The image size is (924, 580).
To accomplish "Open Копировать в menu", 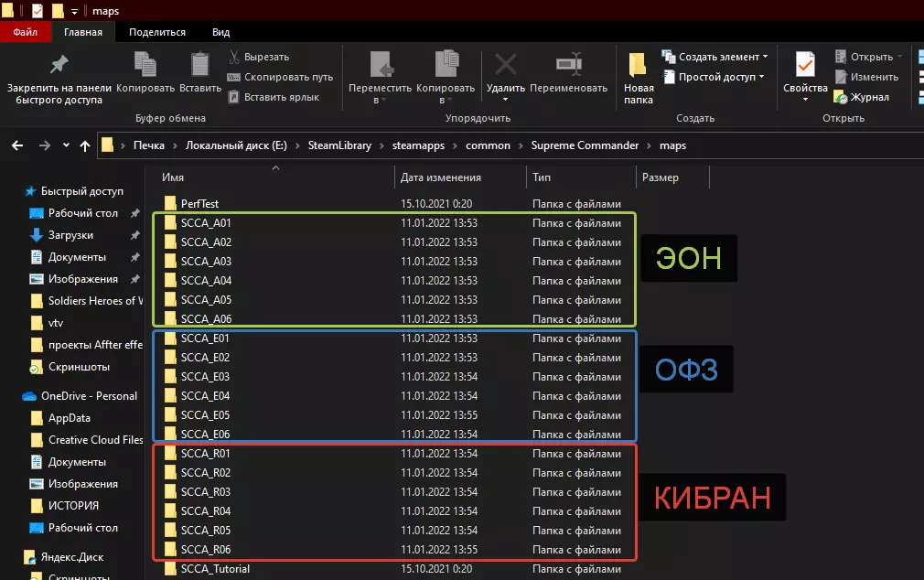I will [446, 77].
